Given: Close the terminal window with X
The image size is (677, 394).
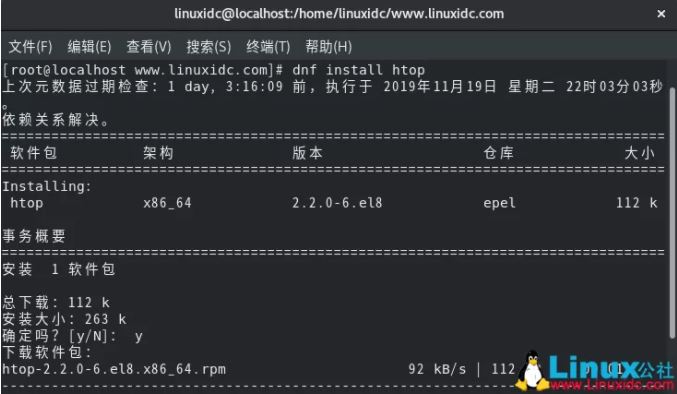Looking at the screenshot, I should [x=661, y=14].
